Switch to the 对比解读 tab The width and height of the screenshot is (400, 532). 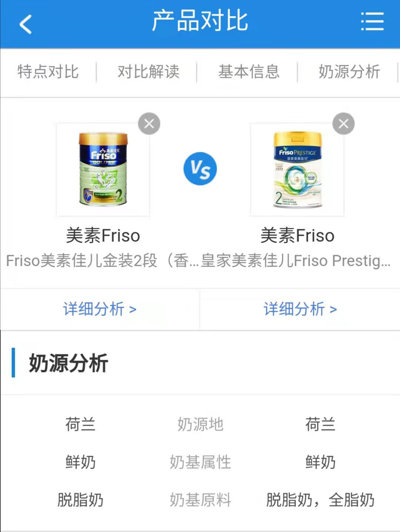149,72
